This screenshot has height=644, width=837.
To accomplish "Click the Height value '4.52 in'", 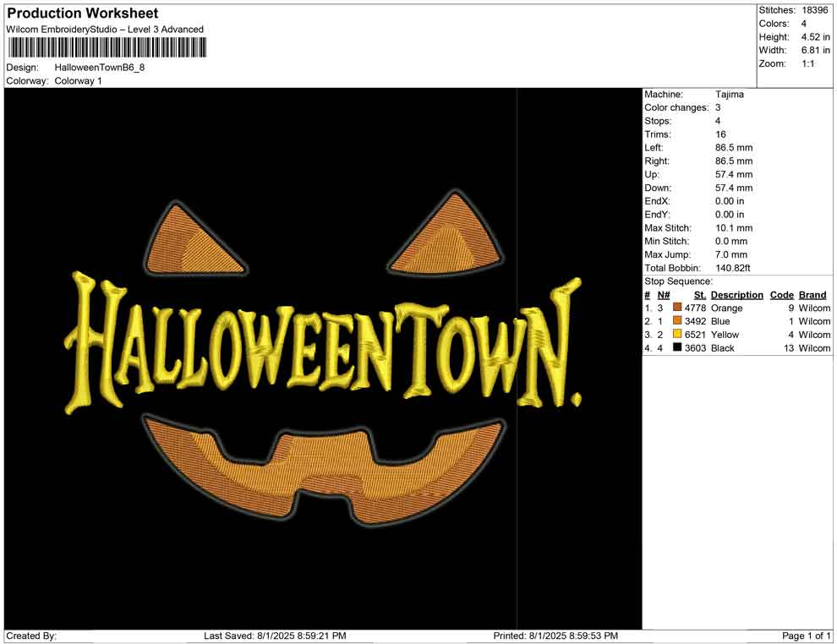I will [816, 37].
